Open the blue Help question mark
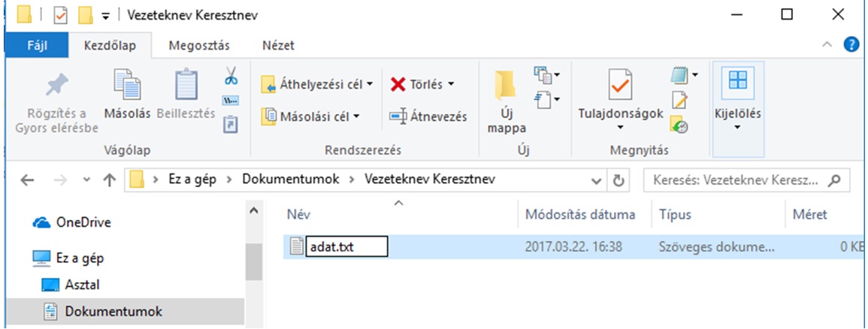 pos(851,45)
